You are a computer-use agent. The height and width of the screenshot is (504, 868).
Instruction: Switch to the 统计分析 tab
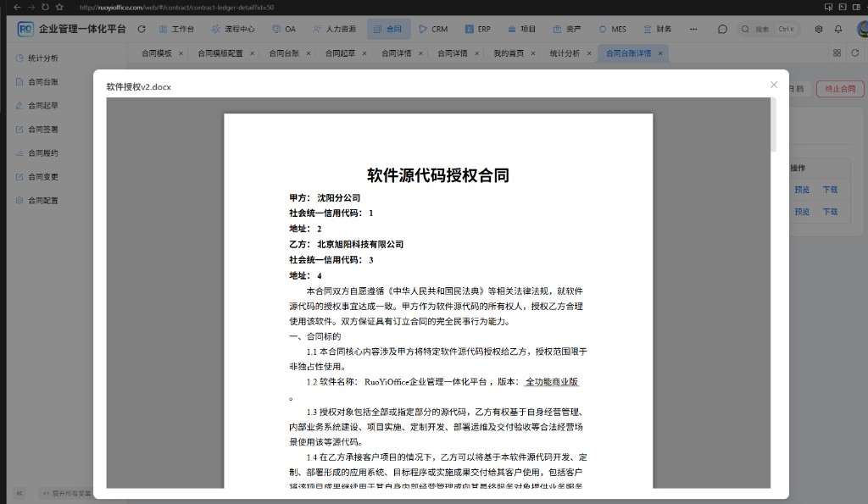pos(565,53)
